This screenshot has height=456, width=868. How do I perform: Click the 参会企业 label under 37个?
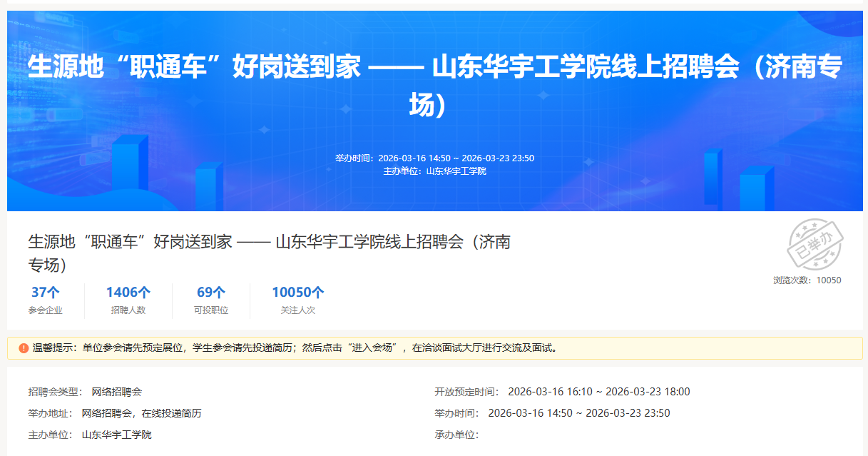point(45,310)
